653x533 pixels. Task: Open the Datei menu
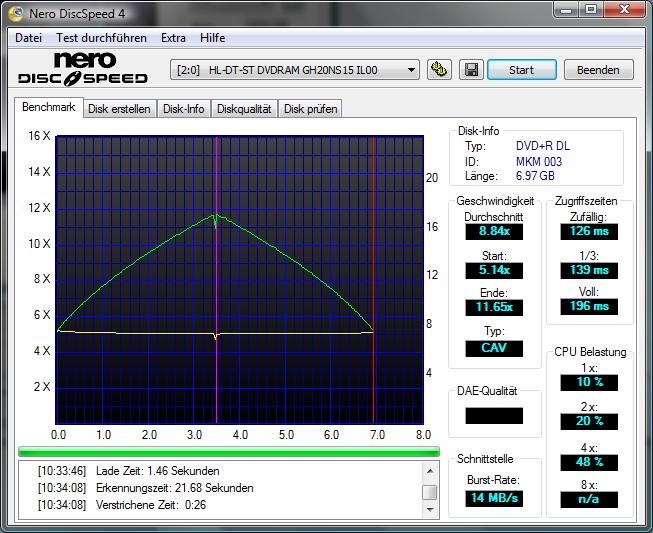click(x=28, y=38)
